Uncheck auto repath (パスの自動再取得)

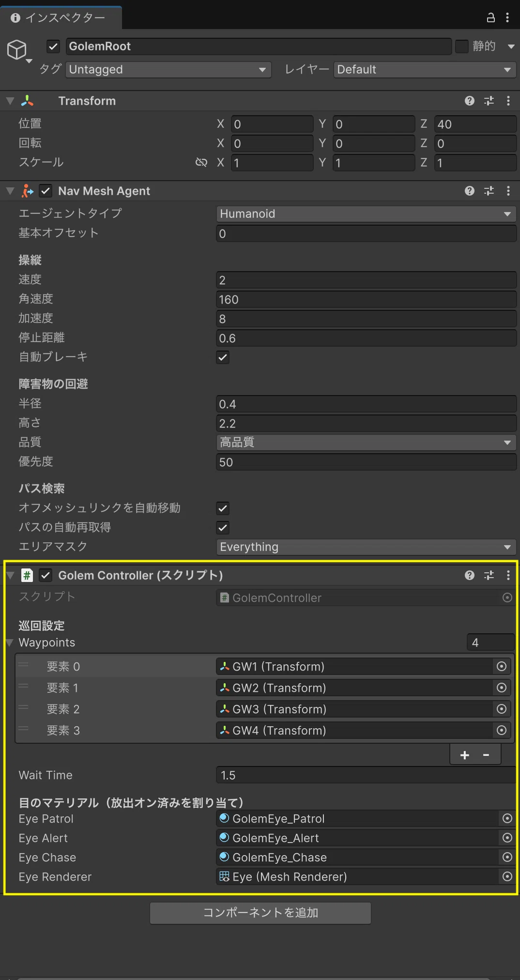pos(223,528)
